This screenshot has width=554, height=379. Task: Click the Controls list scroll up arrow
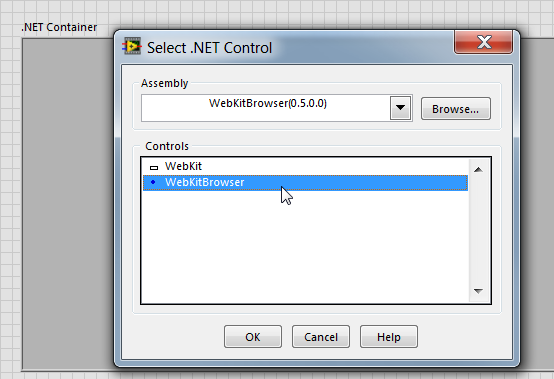(x=478, y=170)
